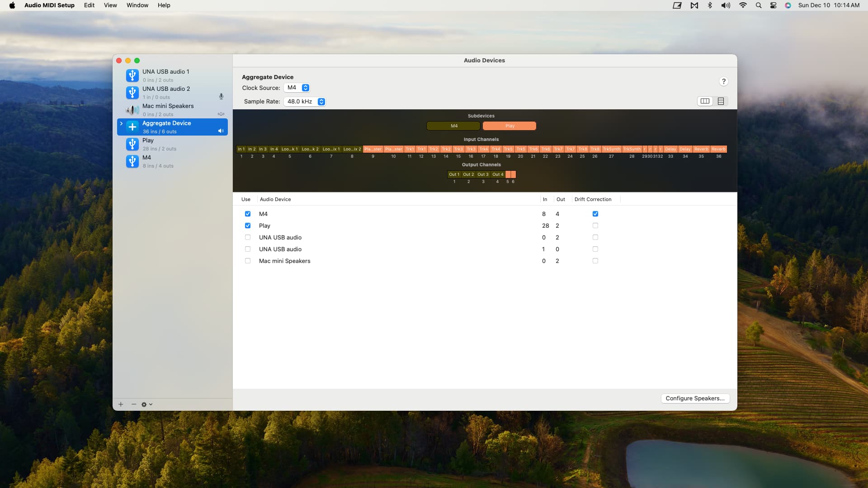This screenshot has height=488, width=868.
Task: Open the Help menu
Action: (164, 5)
